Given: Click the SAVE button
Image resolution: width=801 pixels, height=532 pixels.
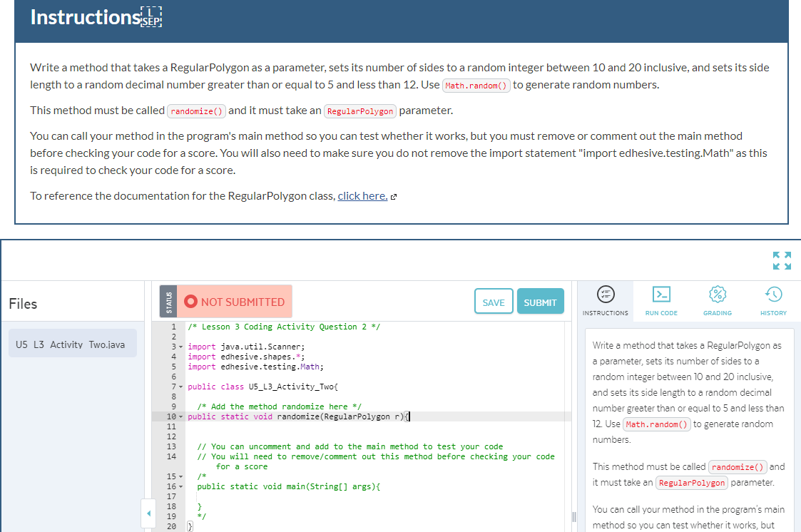Looking at the screenshot, I should click(494, 301).
